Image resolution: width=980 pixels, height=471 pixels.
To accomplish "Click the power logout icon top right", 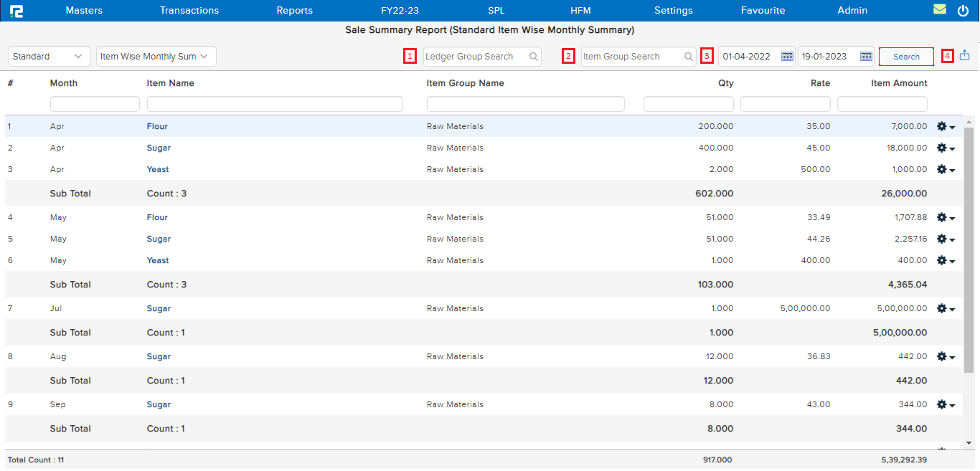I will tap(964, 9).
